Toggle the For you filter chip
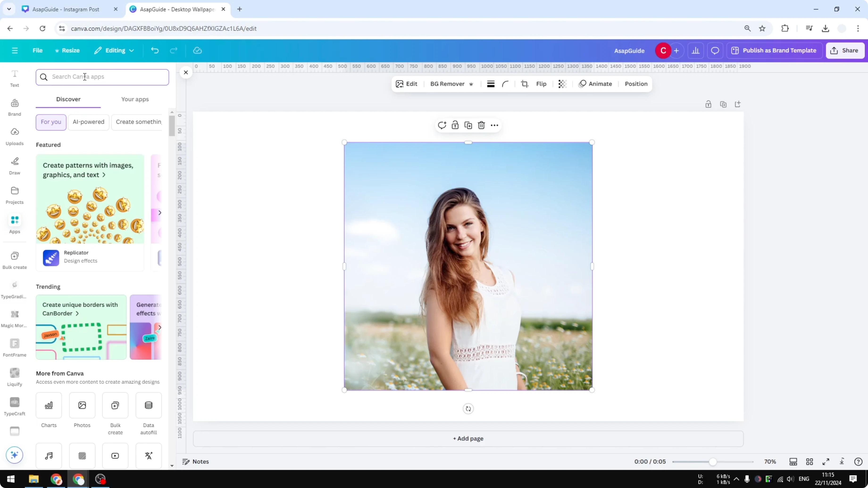868x488 pixels. (51, 122)
